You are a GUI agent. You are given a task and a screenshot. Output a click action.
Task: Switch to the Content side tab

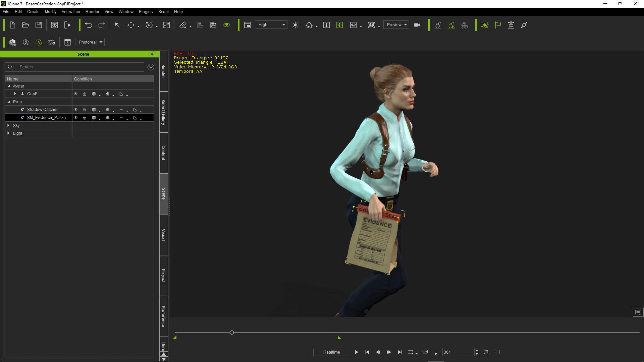[x=164, y=153]
